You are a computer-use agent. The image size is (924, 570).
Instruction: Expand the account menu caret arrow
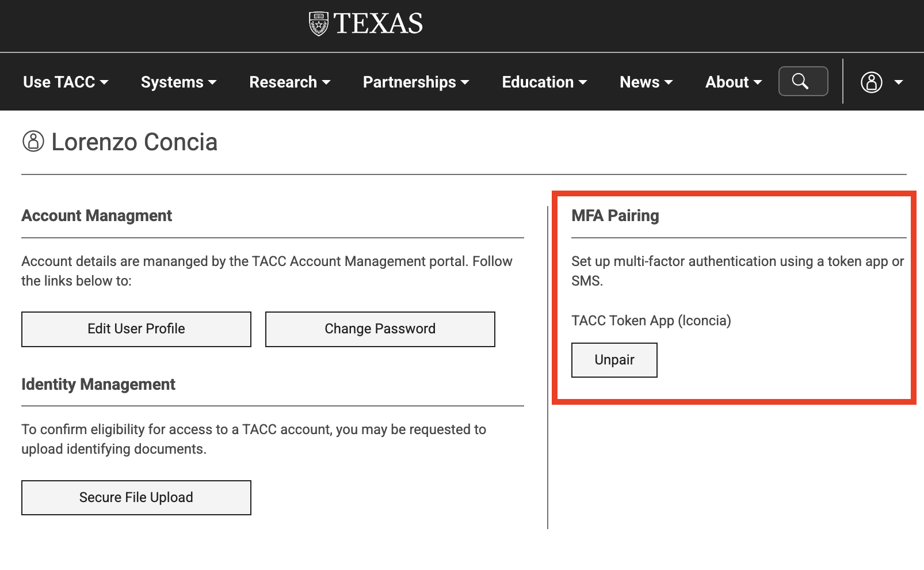pyautogui.click(x=898, y=82)
